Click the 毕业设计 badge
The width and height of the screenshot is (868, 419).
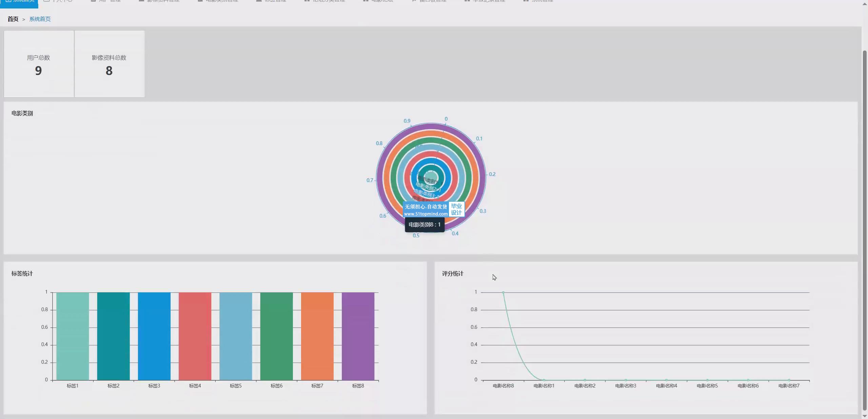click(456, 209)
